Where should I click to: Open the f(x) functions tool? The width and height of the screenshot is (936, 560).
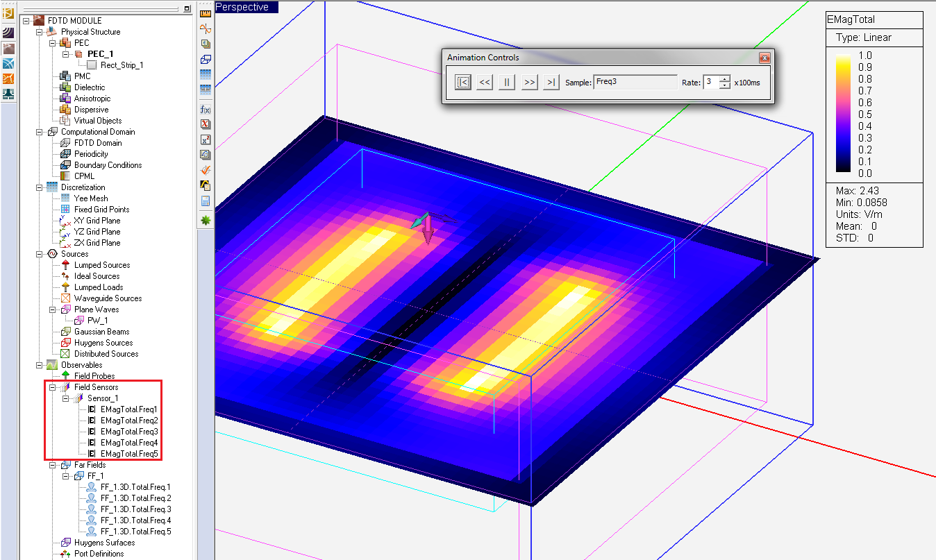click(206, 110)
